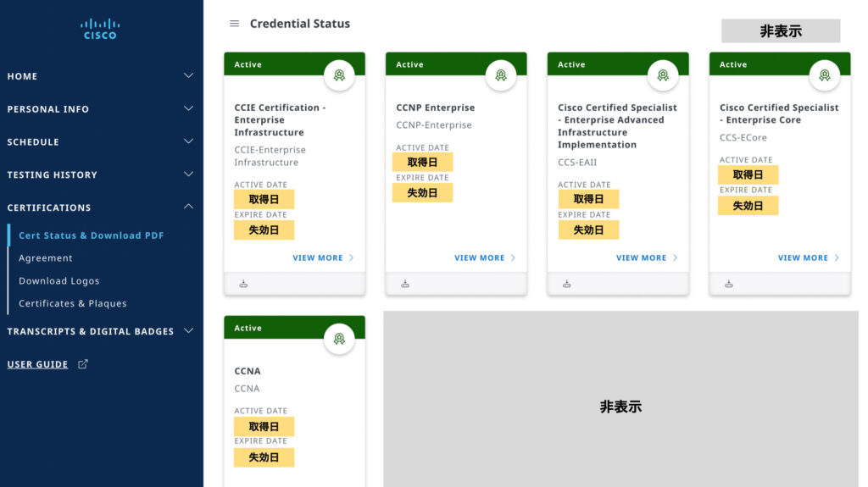
Task: Open Download Logos submenu item
Action: (59, 281)
